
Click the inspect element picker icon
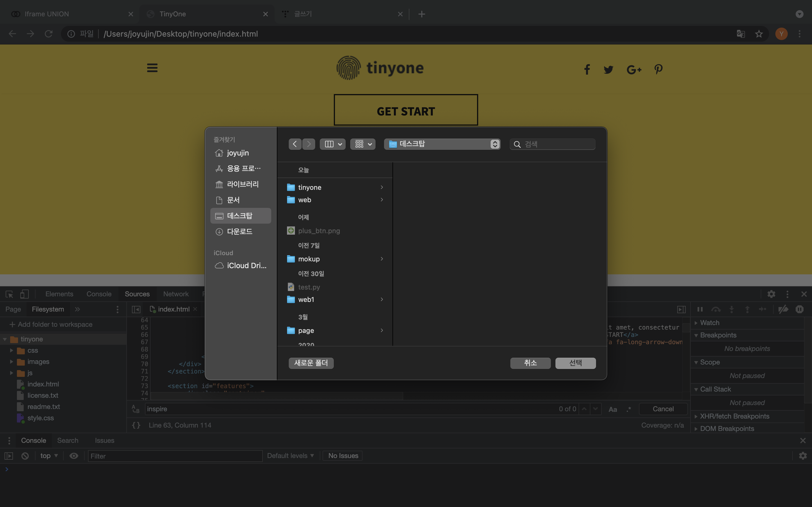coord(9,294)
